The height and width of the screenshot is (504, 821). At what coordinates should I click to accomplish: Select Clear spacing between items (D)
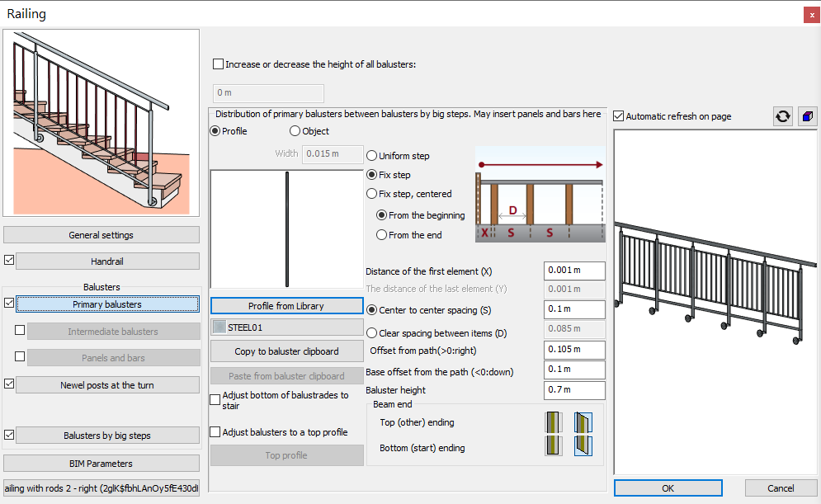(372, 333)
